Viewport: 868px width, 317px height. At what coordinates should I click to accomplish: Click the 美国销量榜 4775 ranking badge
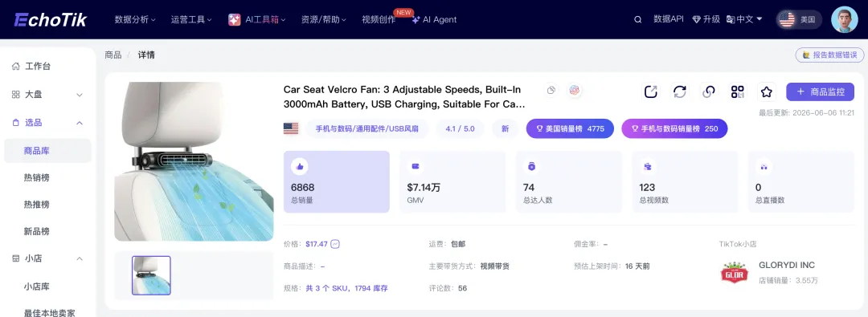570,129
